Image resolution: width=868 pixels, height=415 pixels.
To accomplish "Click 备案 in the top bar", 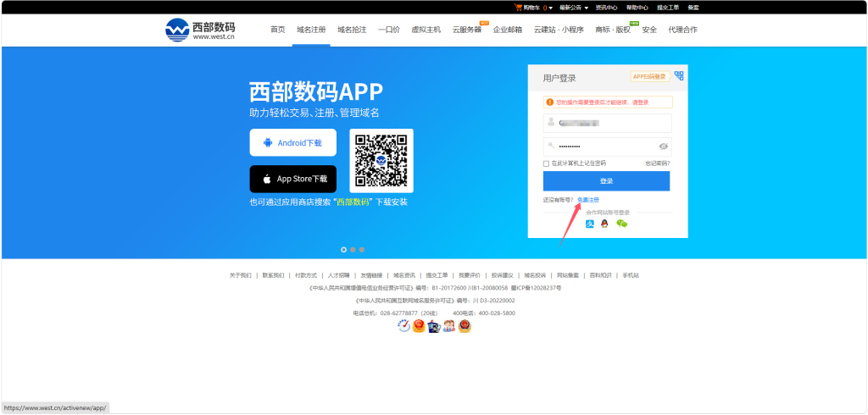I will (x=693, y=8).
